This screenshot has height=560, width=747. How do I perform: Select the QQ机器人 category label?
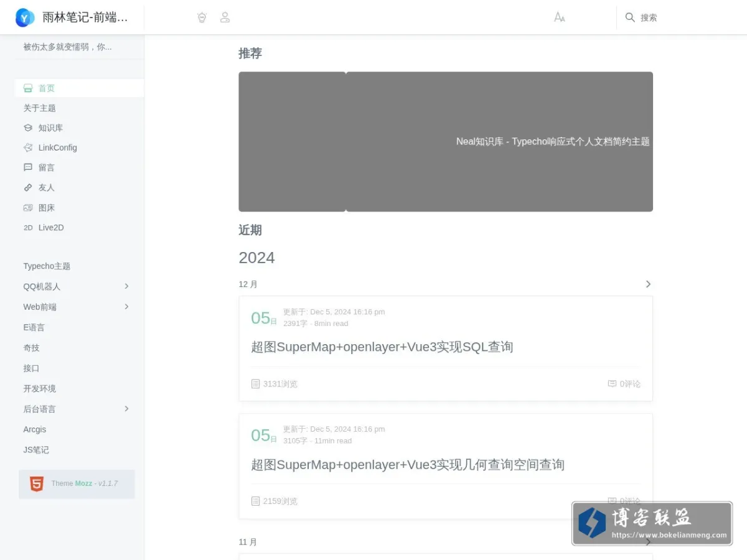42,287
